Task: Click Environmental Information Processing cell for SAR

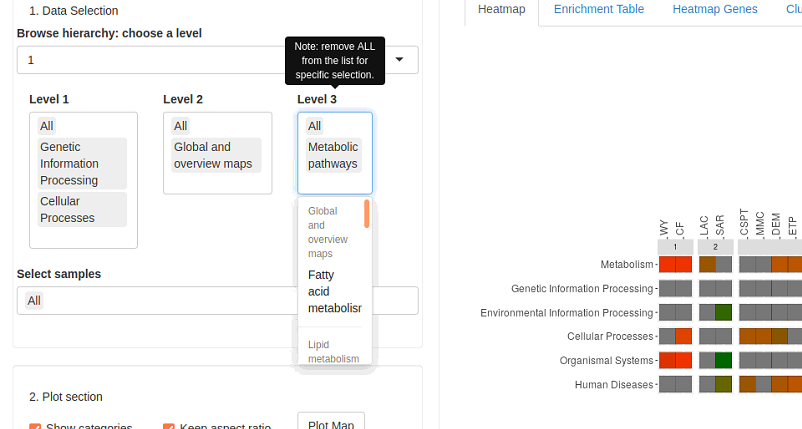Action: click(x=723, y=312)
